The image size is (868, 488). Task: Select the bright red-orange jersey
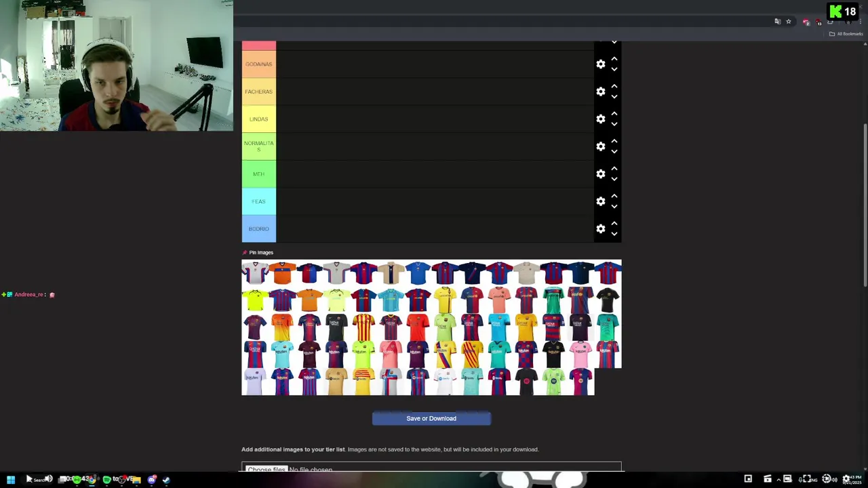click(418, 327)
